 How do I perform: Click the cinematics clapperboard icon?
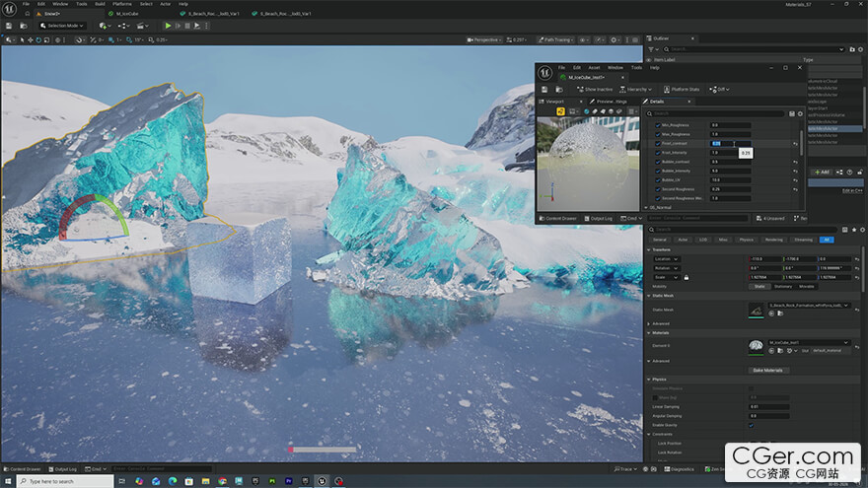141,26
